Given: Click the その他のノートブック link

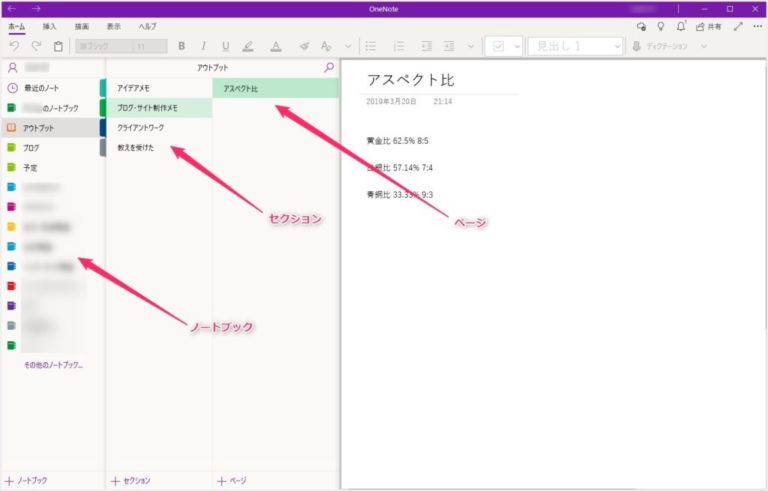Looking at the screenshot, I should click(x=53, y=365).
